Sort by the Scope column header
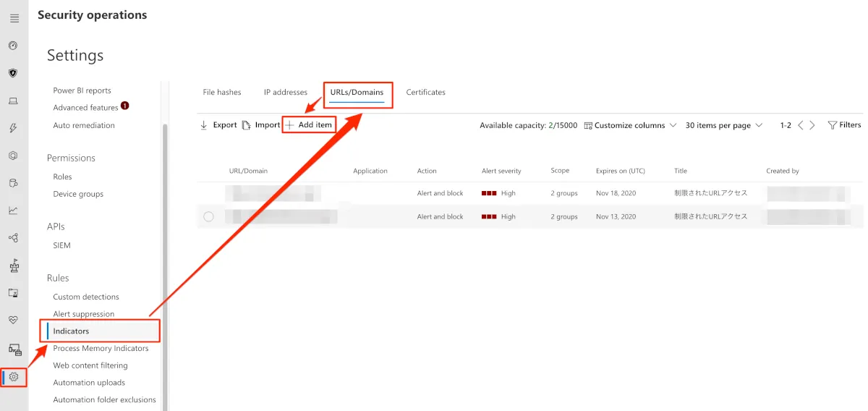The image size is (868, 411). (560, 171)
